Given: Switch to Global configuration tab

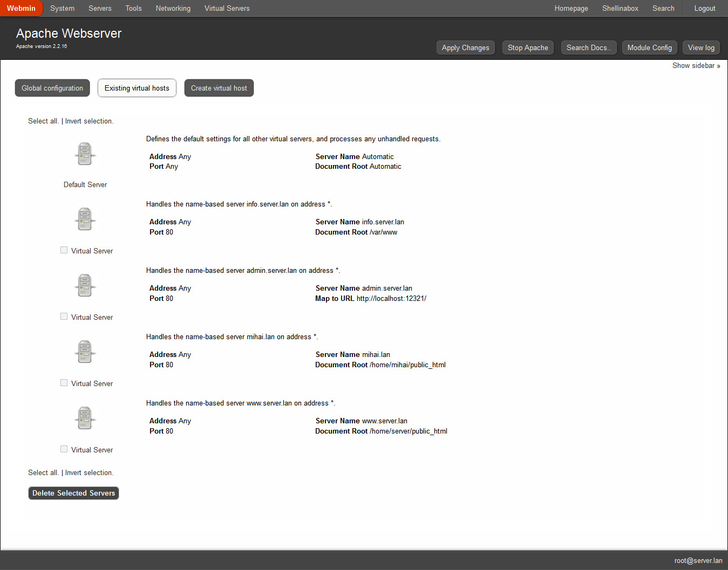Looking at the screenshot, I should (x=52, y=88).
